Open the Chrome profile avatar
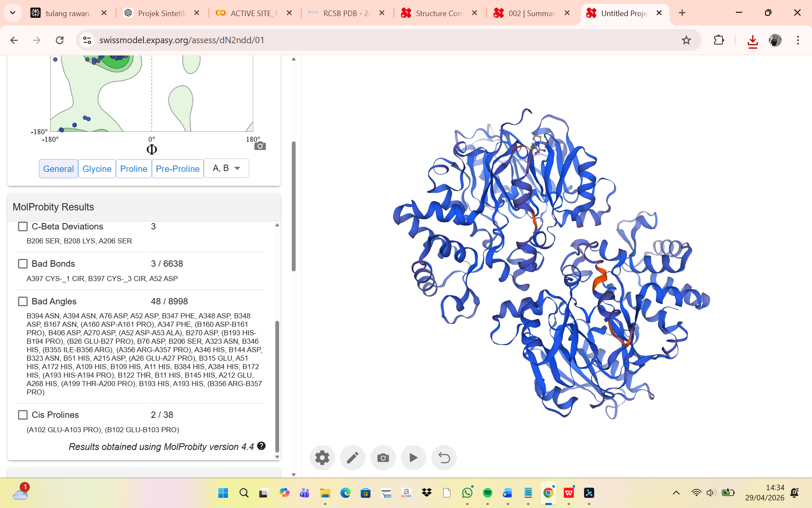The image size is (812, 508). 775,40
